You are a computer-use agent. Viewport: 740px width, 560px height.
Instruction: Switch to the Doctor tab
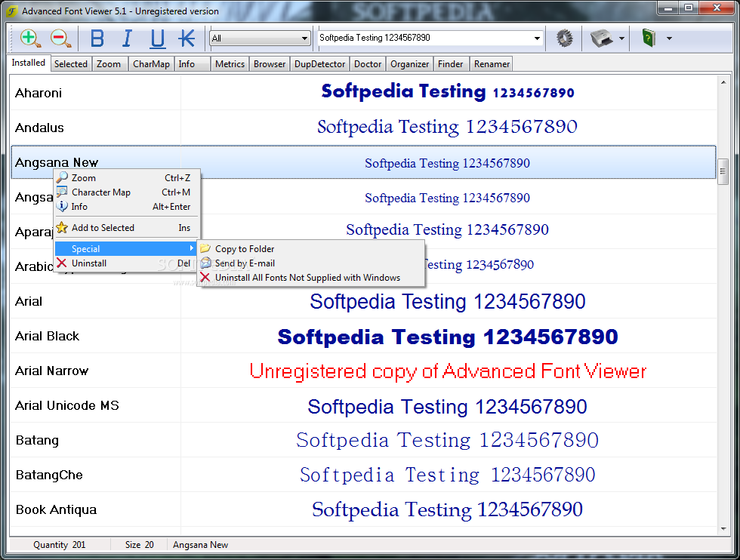[368, 63]
